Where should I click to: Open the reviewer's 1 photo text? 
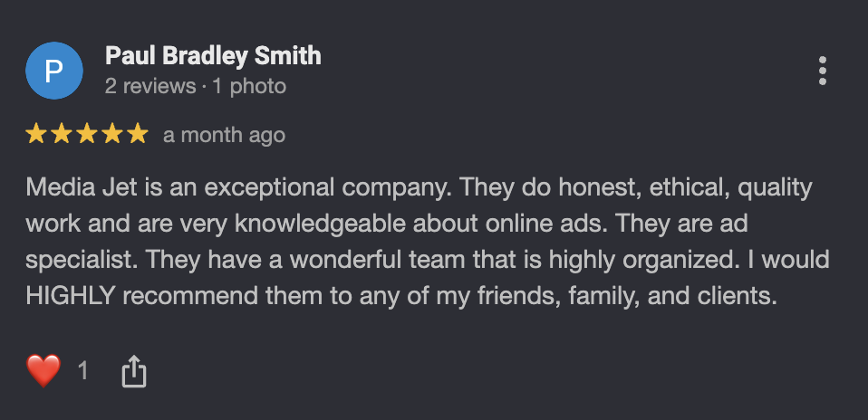coord(250,86)
